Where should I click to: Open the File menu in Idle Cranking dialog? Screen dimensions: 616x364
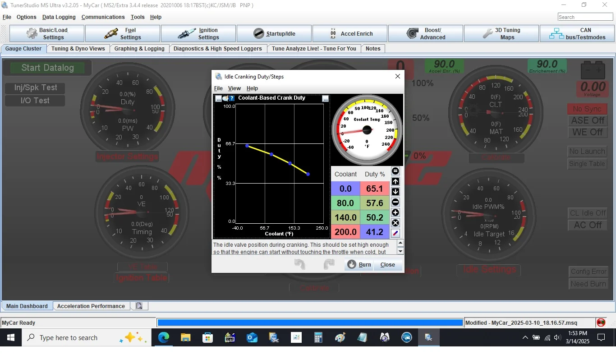point(218,88)
